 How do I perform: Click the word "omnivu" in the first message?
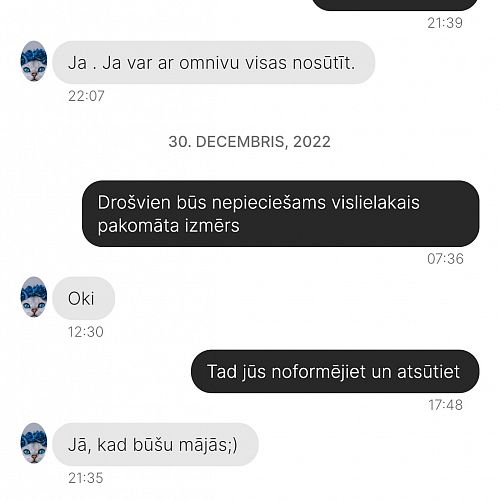pyautogui.click(x=209, y=63)
